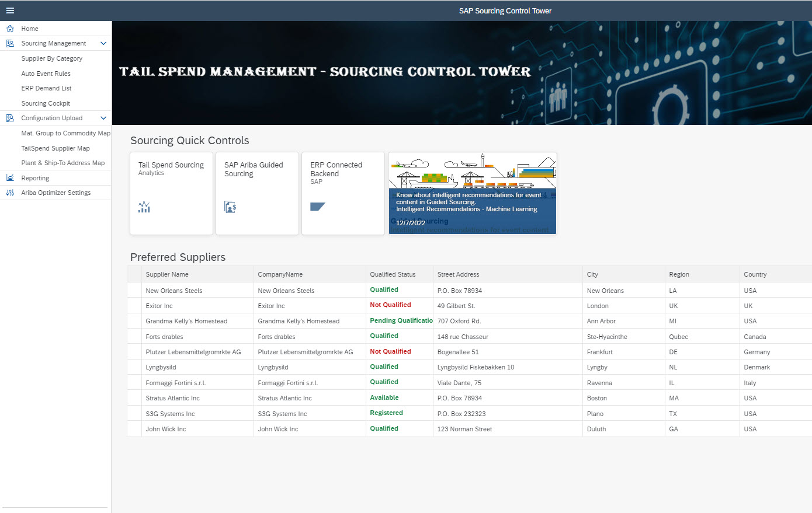Click the Street Address column header

(508, 274)
